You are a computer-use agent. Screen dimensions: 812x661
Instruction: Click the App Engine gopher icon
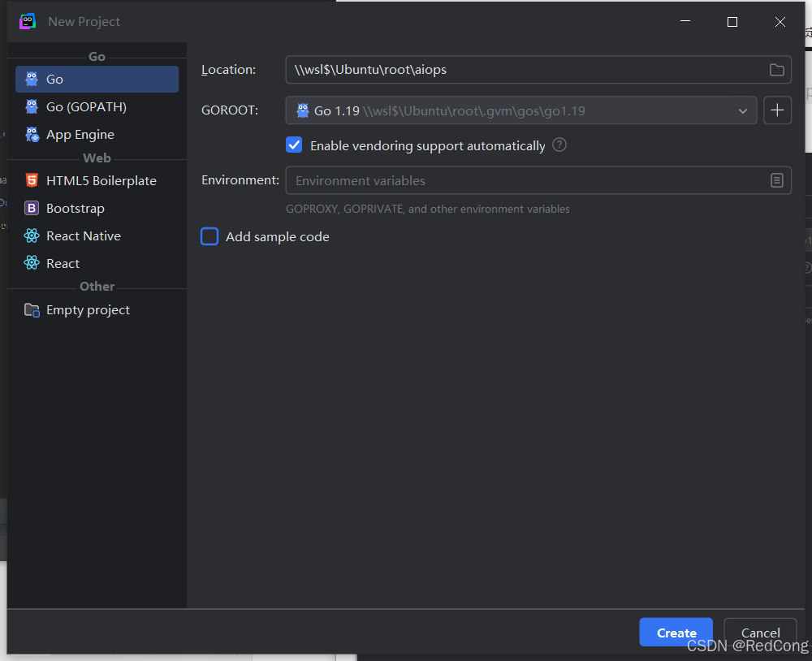[32, 134]
